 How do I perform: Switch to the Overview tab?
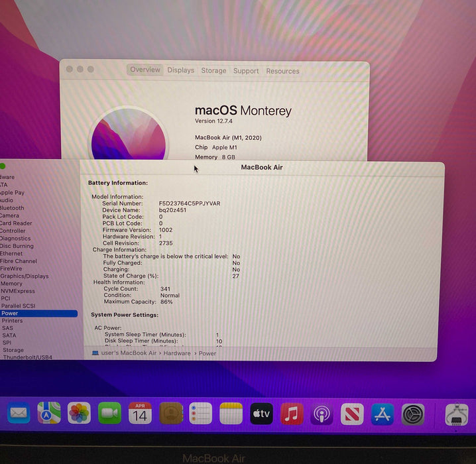145,70
